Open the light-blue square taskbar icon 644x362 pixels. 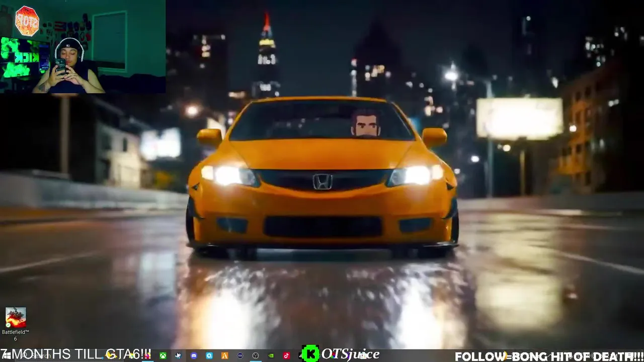pos(209,355)
